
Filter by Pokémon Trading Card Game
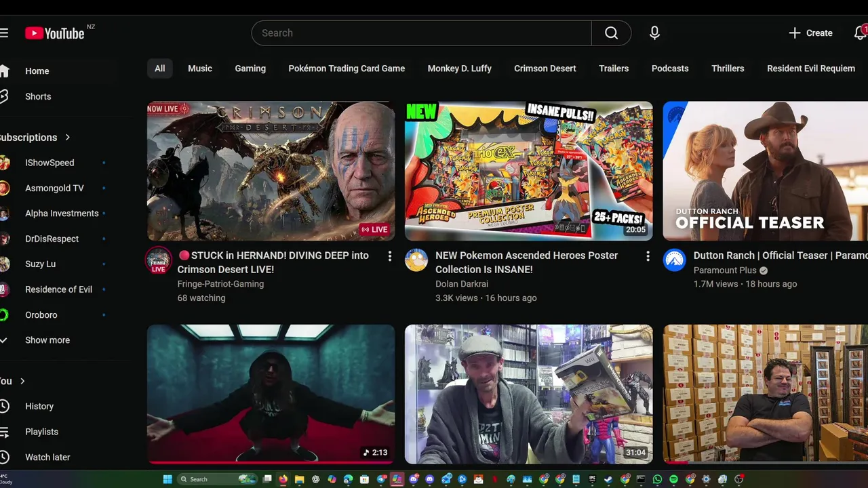click(x=347, y=68)
